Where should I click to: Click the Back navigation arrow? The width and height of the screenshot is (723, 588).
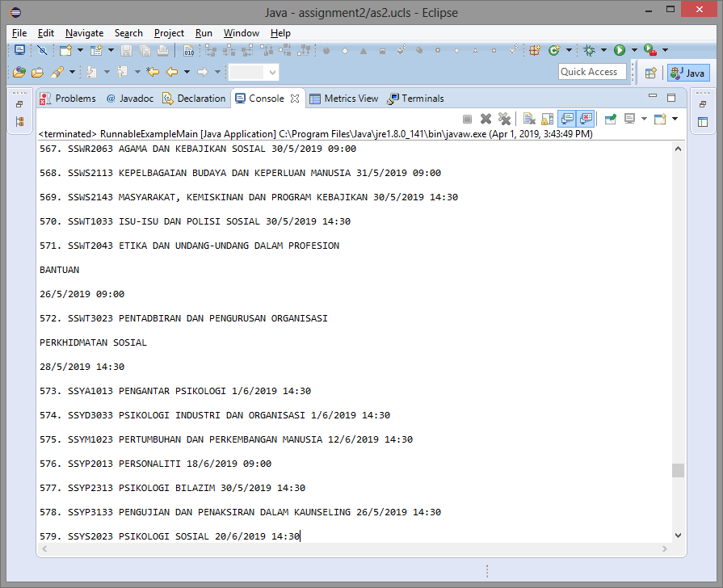point(172,72)
